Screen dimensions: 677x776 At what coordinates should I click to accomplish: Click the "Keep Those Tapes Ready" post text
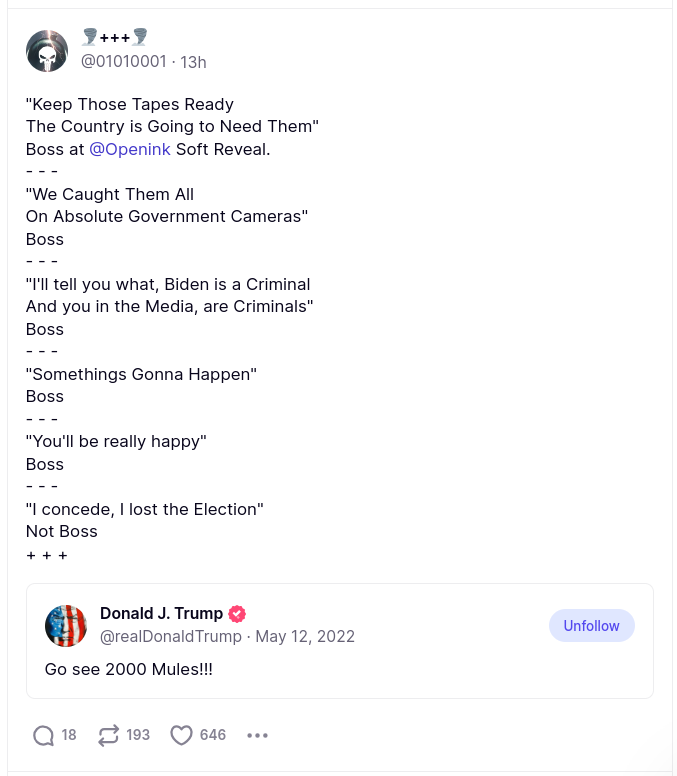click(130, 104)
